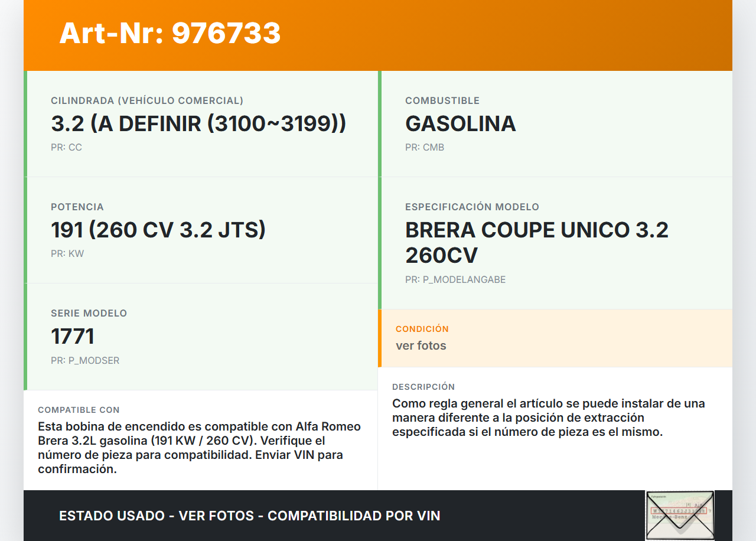Click the PR: P_MODSER property code
This screenshot has width=756, height=541.
pyautogui.click(x=85, y=361)
